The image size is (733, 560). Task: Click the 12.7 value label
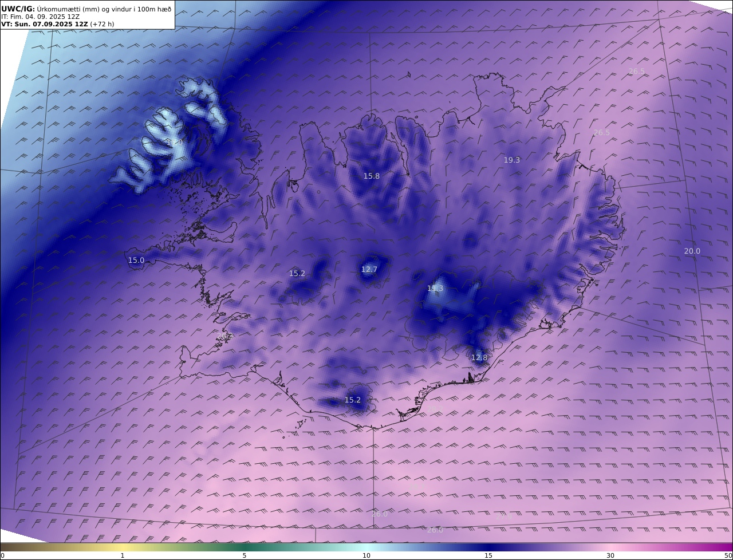tap(369, 270)
